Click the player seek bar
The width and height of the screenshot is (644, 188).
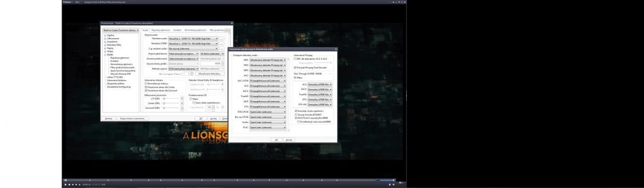[x=221, y=180]
